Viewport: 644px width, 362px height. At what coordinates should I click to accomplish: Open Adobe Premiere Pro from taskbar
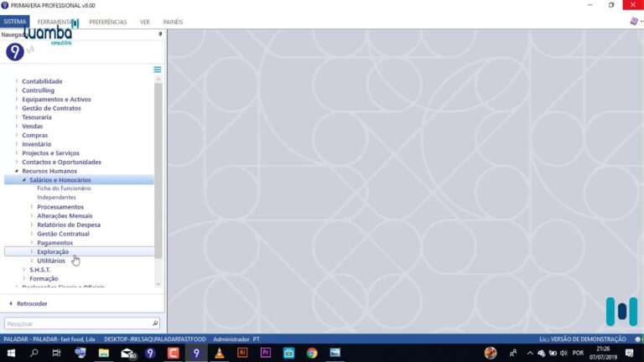[x=266, y=353]
